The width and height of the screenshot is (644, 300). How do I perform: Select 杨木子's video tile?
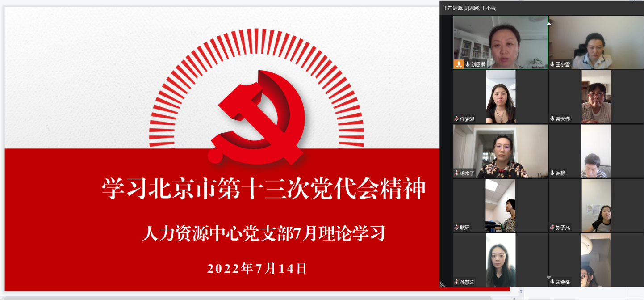point(501,151)
